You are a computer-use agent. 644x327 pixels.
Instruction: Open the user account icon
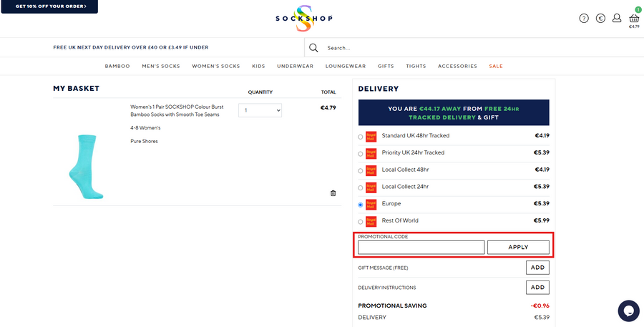point(617,18)
